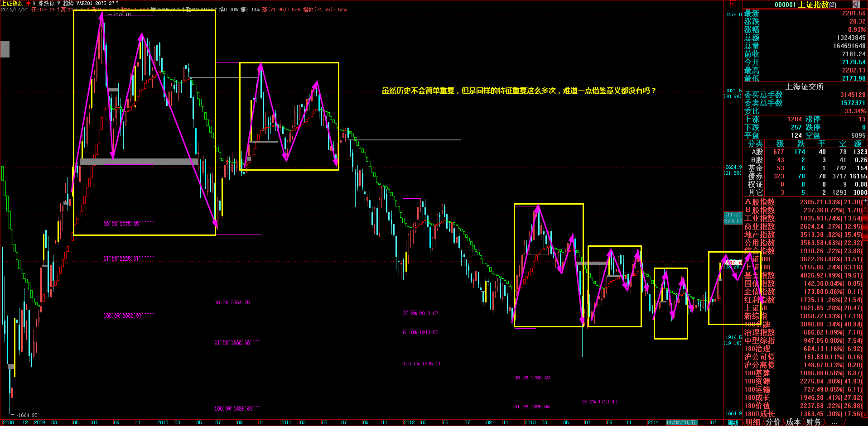Select 地产指数 in the index list
This screenshot has height=426, width=868.
click(760, 235)
